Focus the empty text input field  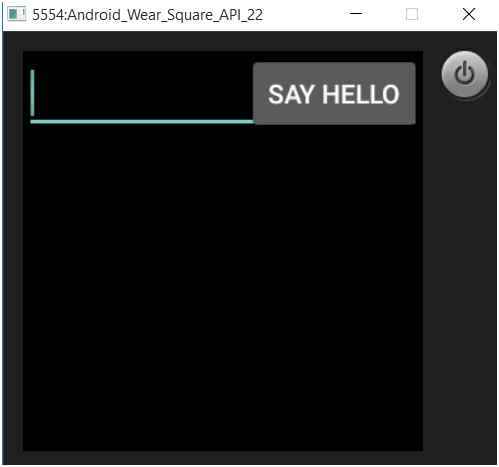[142, 95]
